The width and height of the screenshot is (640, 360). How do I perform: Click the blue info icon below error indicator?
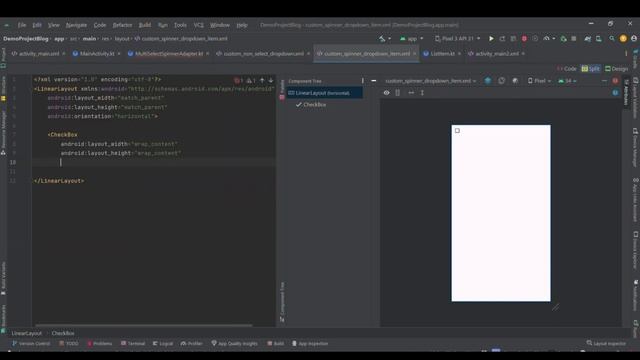(x=615, y=93)
